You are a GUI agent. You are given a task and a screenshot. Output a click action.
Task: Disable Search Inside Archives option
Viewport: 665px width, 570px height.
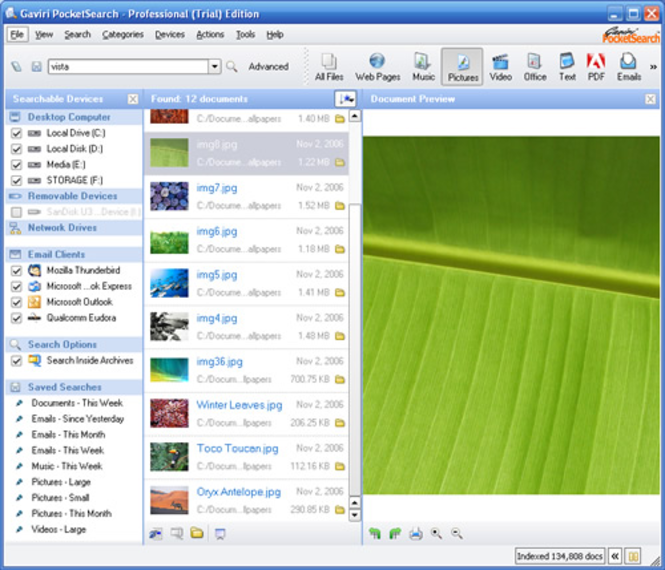[x=16, y=361]
